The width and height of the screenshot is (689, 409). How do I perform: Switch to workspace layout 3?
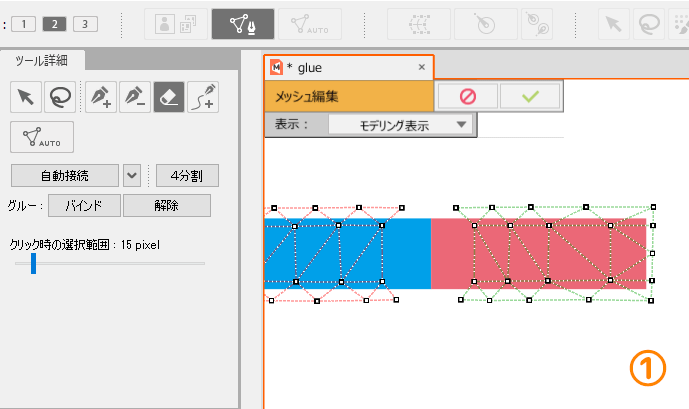click(x=86, y=23)
